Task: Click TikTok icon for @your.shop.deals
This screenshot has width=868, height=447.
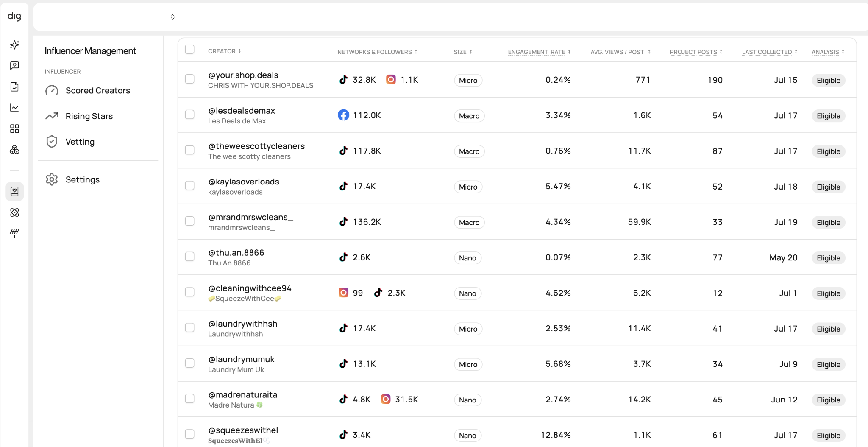Action: click(343, 79)
